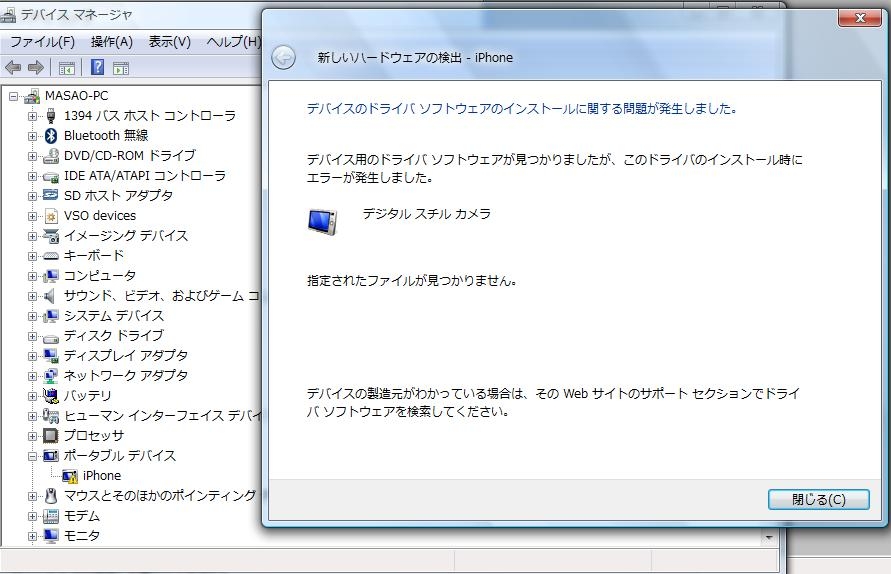Expand the 1394 バス ホスト コントローラ node
The image size is (891, 574).
(32, 117)
